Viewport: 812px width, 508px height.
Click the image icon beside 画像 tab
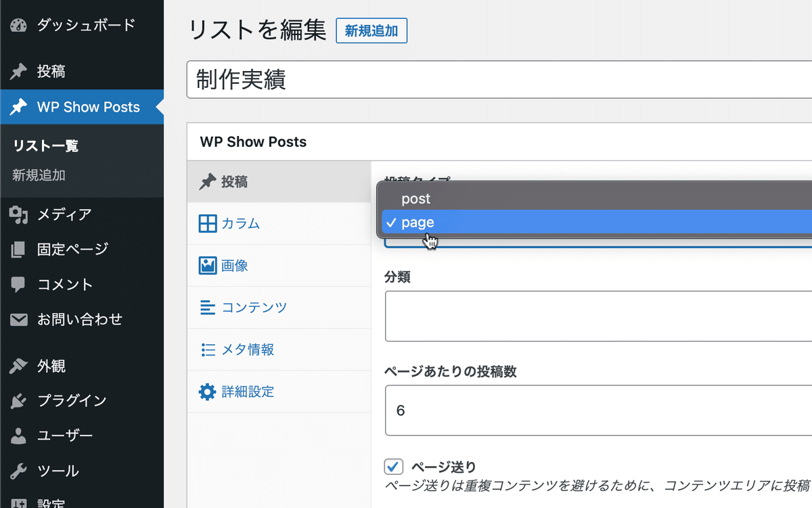point(207,265)
